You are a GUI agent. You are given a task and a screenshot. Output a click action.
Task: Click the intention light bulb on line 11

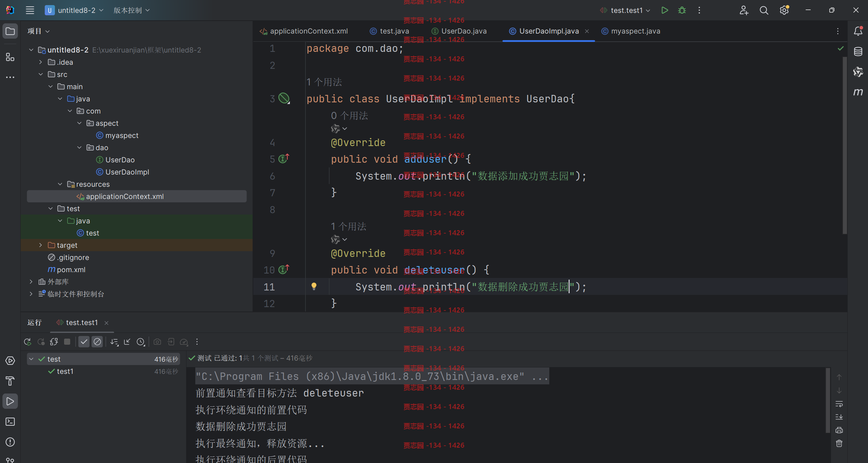314,287
